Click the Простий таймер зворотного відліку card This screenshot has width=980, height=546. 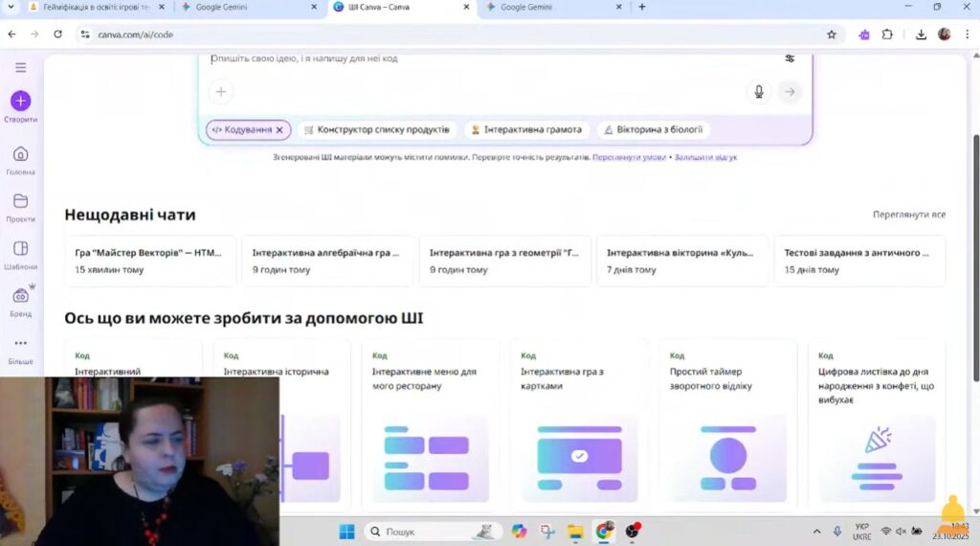[x=727, y=421]
